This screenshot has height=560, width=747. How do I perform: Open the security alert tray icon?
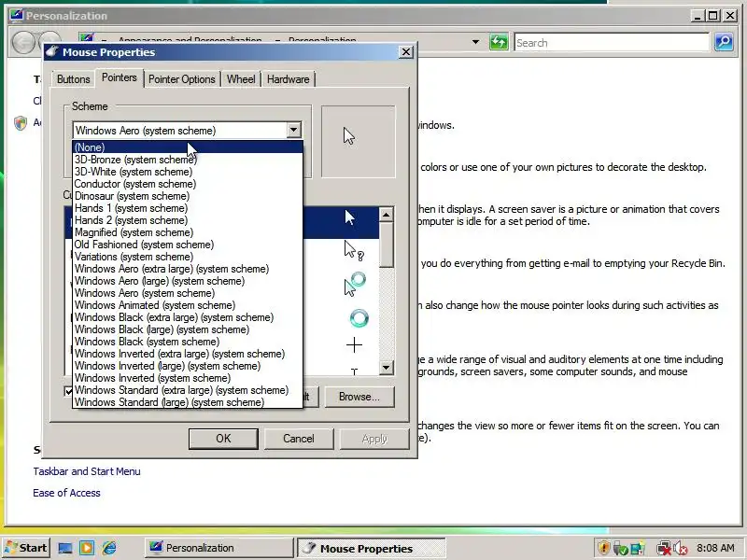[x=603, y=548]
